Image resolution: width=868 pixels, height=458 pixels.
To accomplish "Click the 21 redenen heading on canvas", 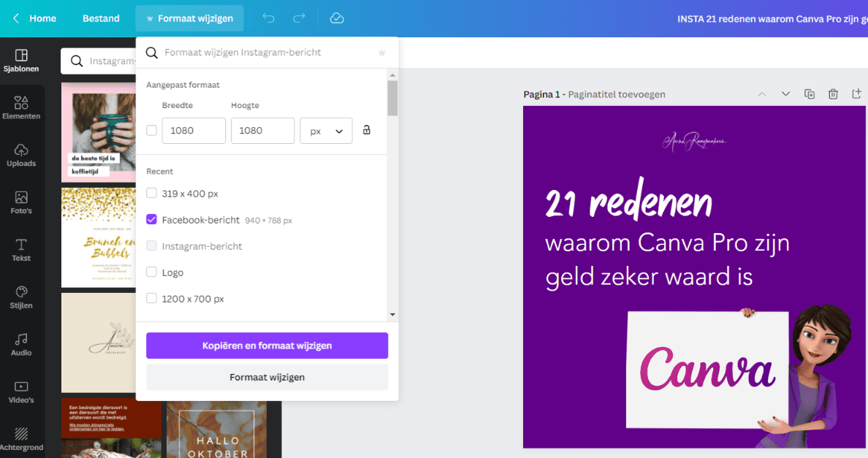I will (x=628, y=199).
